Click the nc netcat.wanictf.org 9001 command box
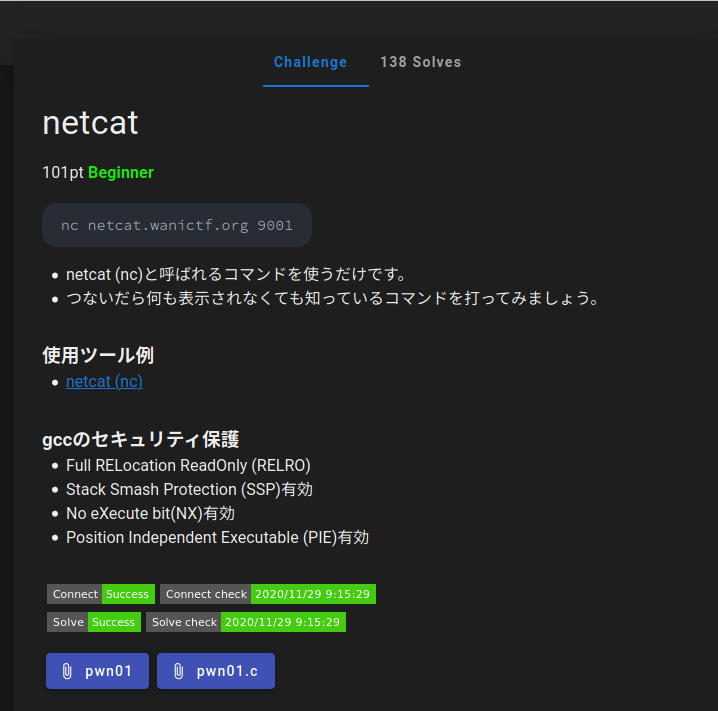The width and height of the screenshot is (718, 711). [177, 225]
